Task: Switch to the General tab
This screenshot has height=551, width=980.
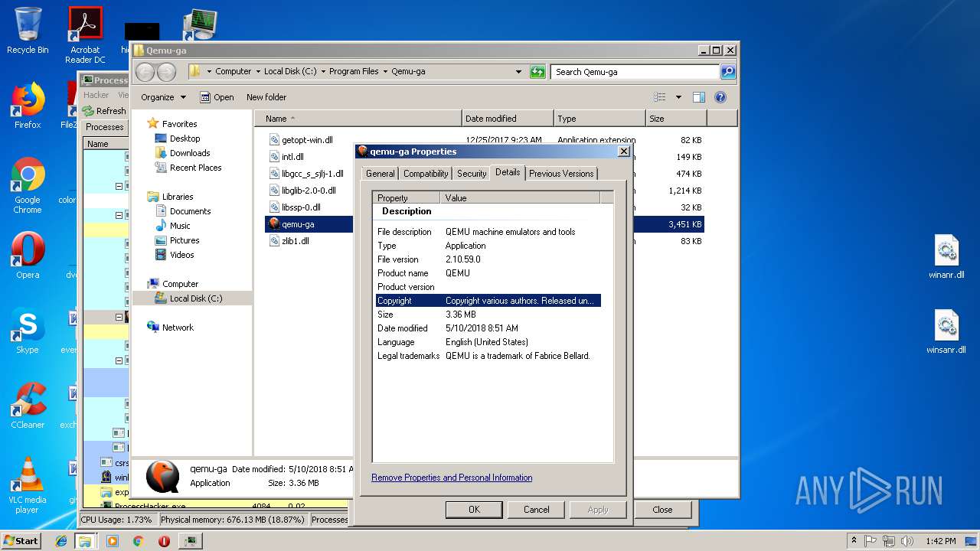Action: [x=380, y=174]
